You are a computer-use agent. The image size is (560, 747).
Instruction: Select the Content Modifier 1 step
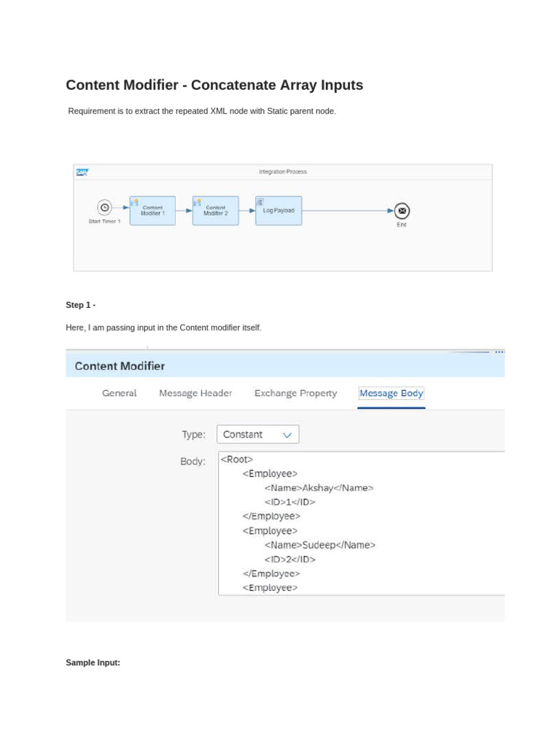tap(153, 211)
